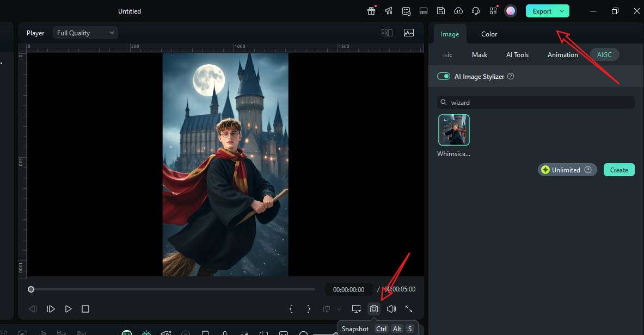Image resolution: width=644 pixels, height=335 pixels.
Task: Click the current timecode 00:00:00:00
Action: tap(348, 289)
